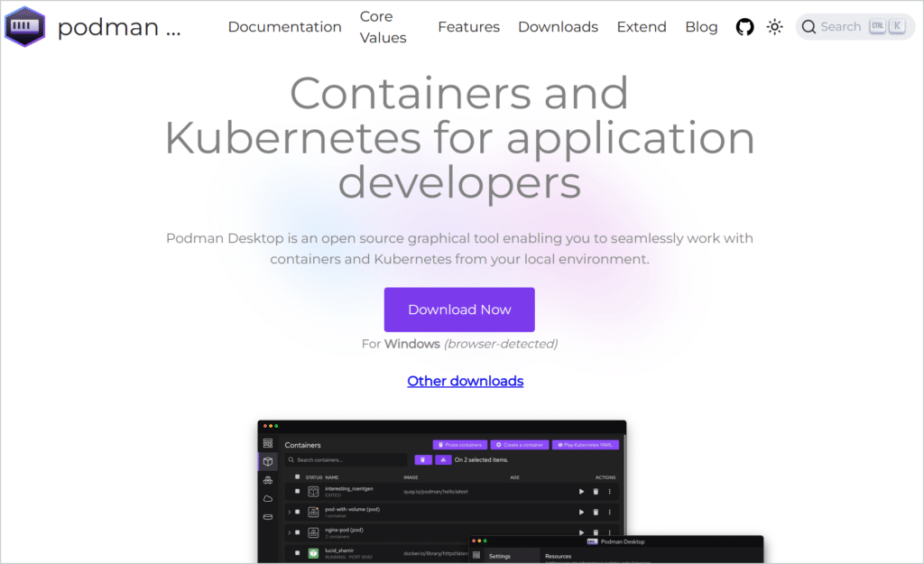Viewport: 924px width, 564px height.
Task: Click the Prune containers button
Action: (460, 445)
